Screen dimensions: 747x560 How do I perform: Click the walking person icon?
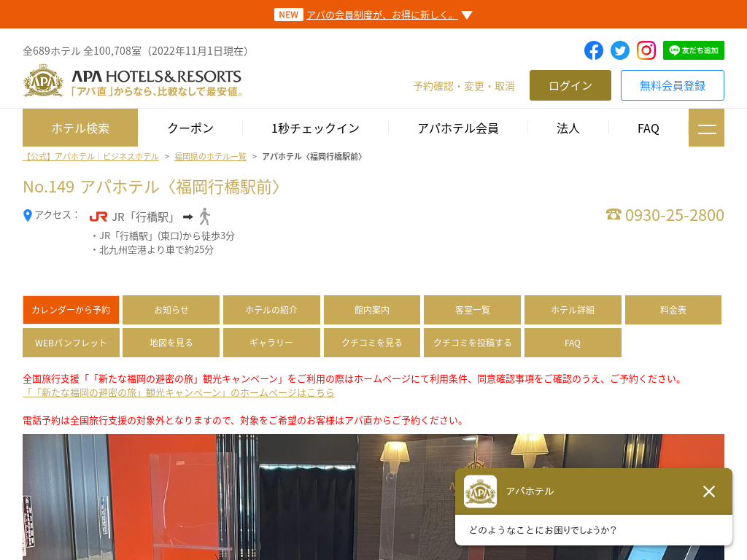coord(205,217)
